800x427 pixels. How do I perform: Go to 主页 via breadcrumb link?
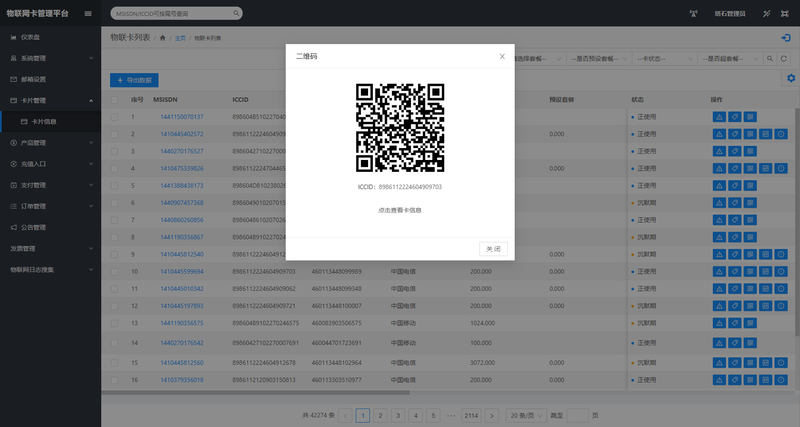(180, 38)
